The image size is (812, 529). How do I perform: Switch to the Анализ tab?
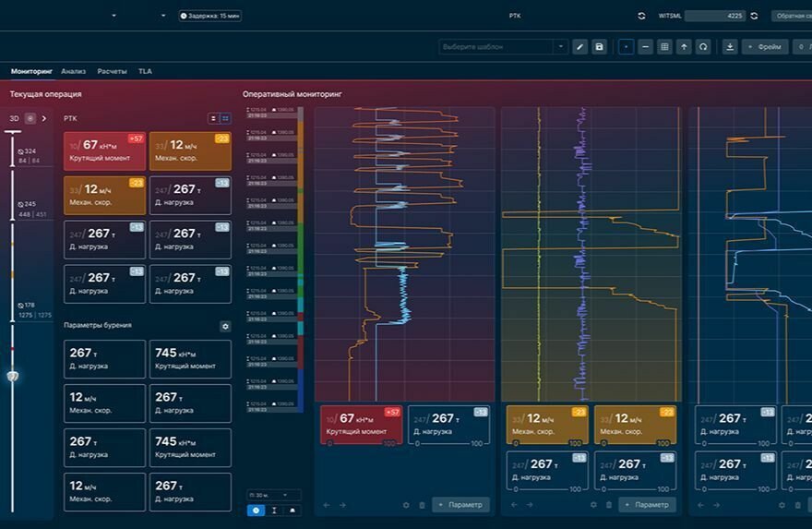tap(74, 71)
